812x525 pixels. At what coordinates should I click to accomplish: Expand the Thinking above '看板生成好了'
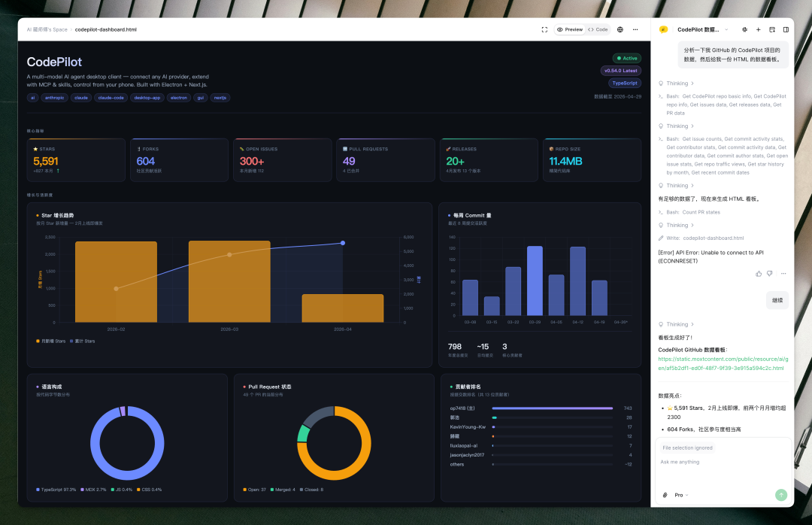click(677, 324)
